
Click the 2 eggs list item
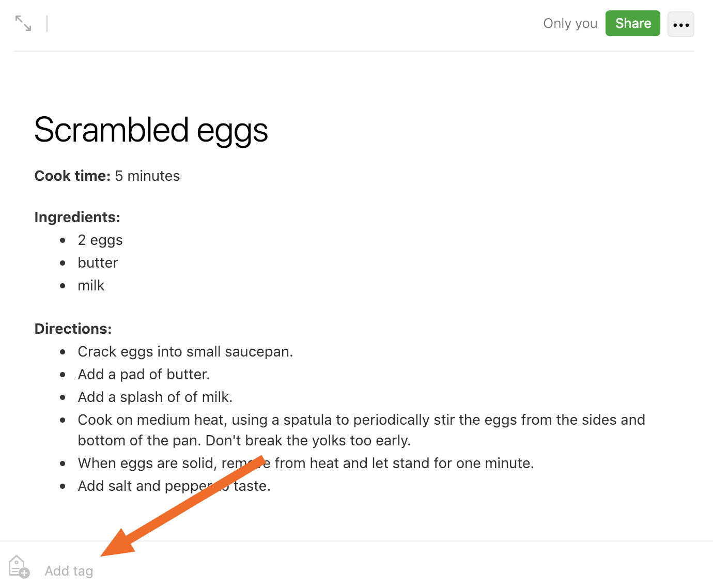tap(100, 240)
